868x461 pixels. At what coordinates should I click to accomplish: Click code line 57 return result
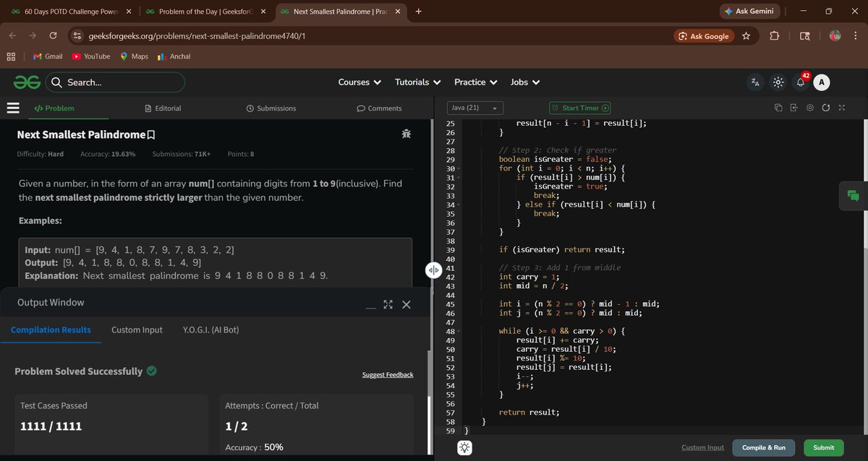[529, 412]
